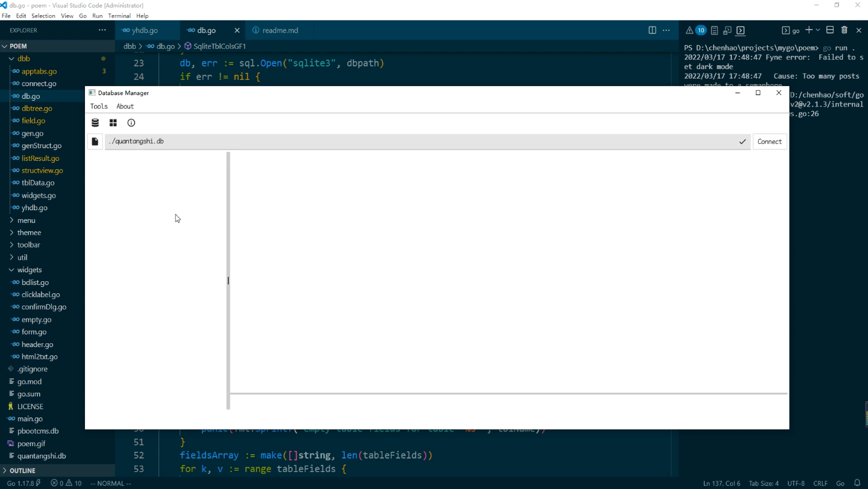The image size is (868, 489).
Task: Open structview.go in Explorer
Action: point(42,170)
